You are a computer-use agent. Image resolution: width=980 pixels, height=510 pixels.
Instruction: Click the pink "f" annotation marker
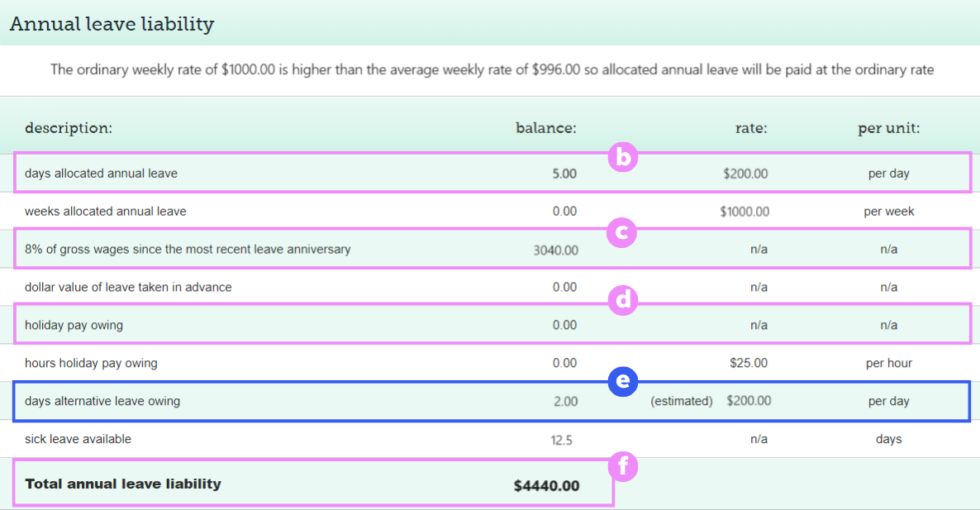point(623,467)
